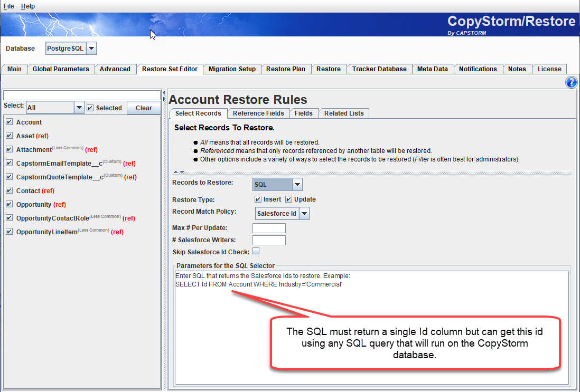Open the Restore Plan tab
Viewport: 580px width, 392px height.
286,69
